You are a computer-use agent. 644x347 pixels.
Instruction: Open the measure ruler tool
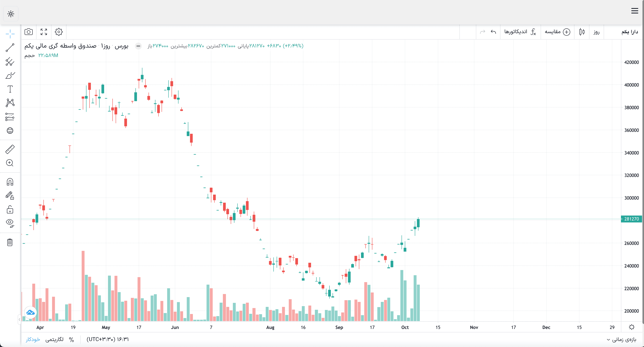point(10,149)
